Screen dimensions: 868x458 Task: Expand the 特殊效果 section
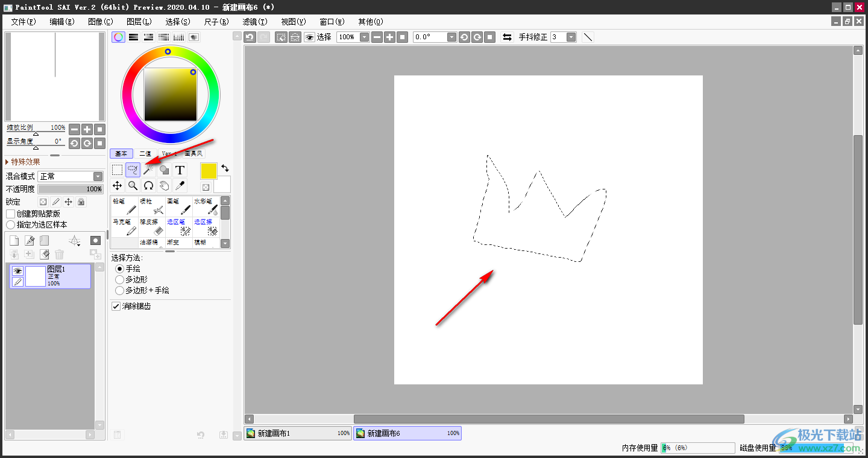point(23,162)
